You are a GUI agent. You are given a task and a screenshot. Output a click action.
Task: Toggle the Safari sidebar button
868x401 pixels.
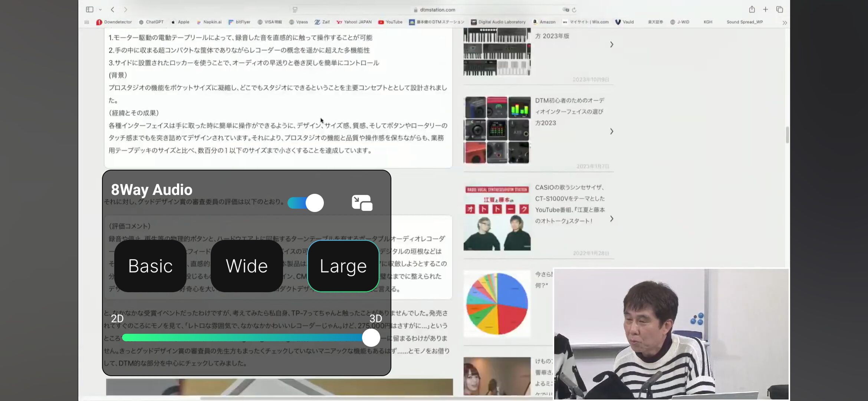point(89,10)
